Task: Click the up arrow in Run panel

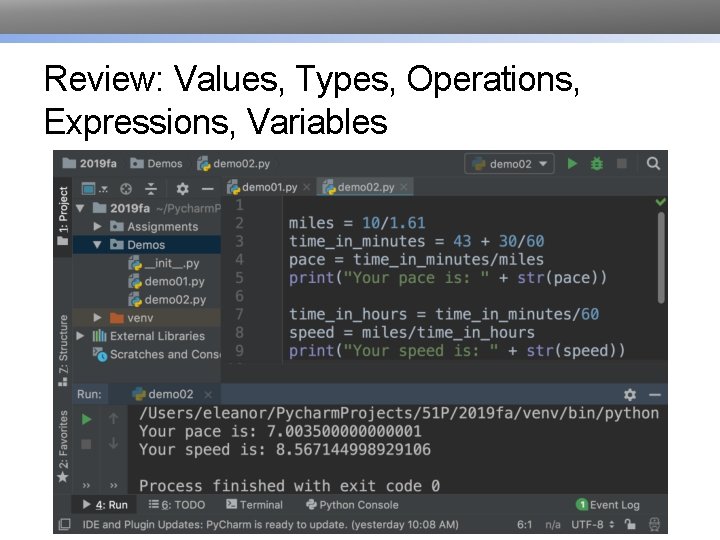Action: pyautogui.click(x=113, y=419)
